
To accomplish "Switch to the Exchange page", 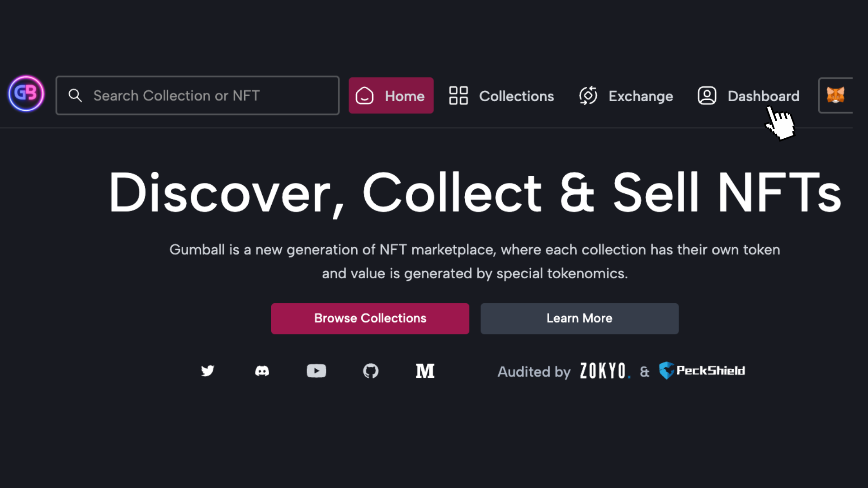I will (x=641, y=96).
